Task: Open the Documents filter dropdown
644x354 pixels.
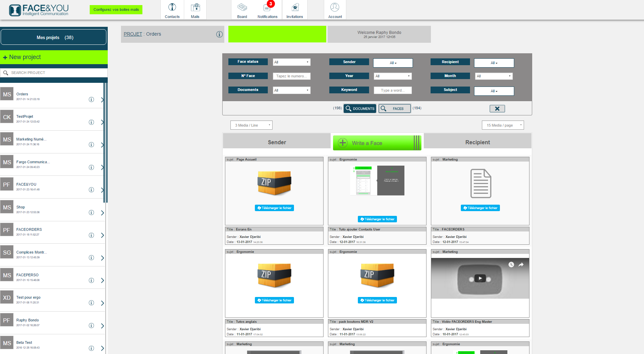Action: [292, 90]
